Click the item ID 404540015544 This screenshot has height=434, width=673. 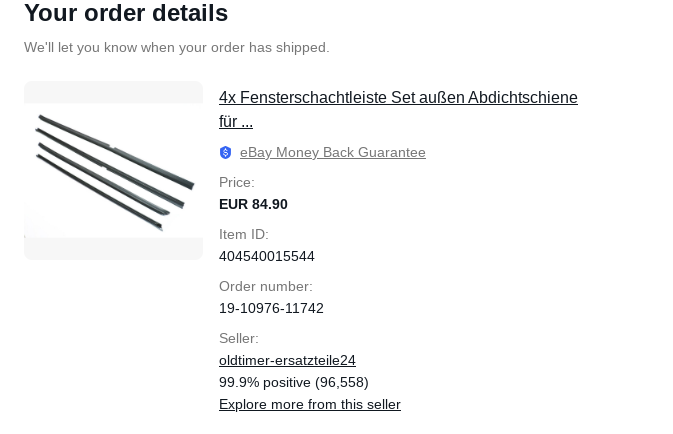267,256
